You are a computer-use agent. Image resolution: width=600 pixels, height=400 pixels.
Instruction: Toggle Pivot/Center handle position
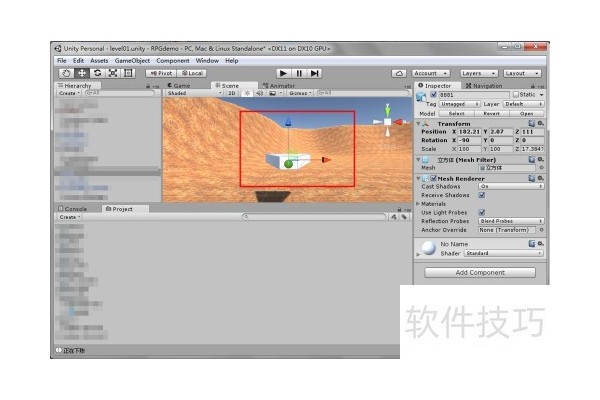tap(161, 73)
